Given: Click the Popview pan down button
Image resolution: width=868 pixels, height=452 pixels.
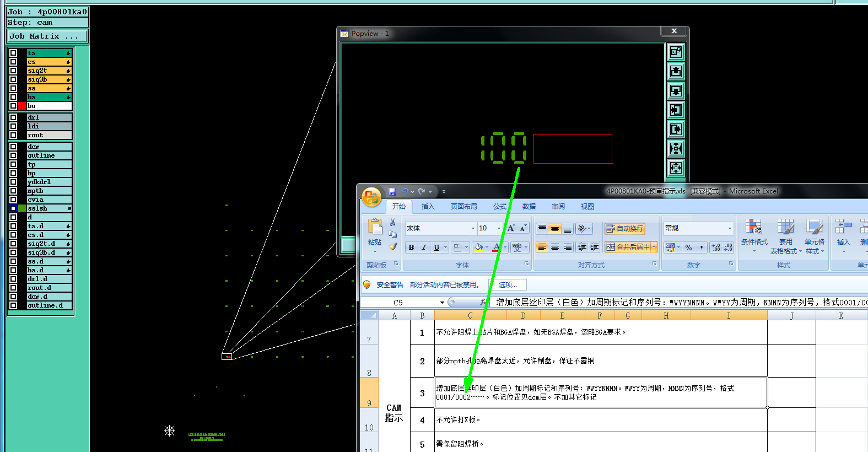Looking at the screenshot, I should click(x=676, y=90).
